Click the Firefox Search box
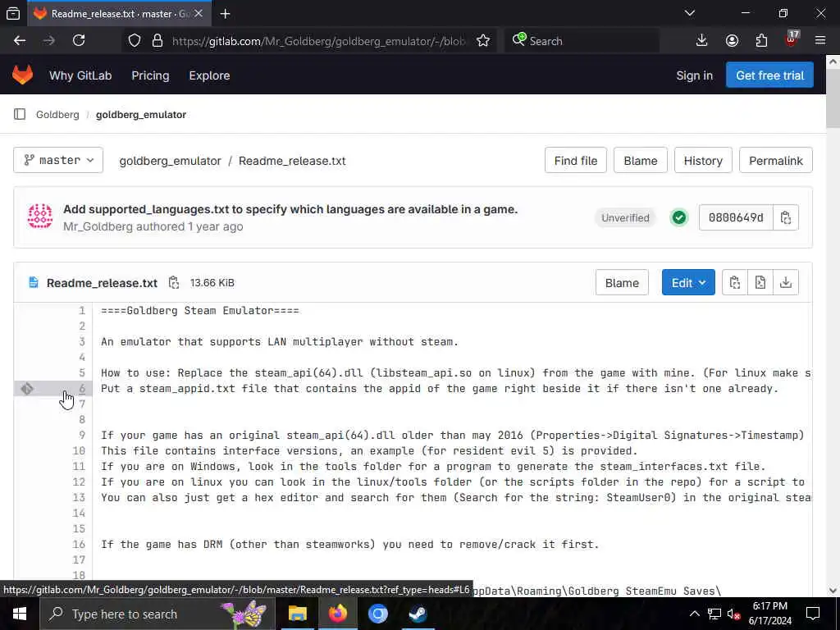 tap(582, 41)
